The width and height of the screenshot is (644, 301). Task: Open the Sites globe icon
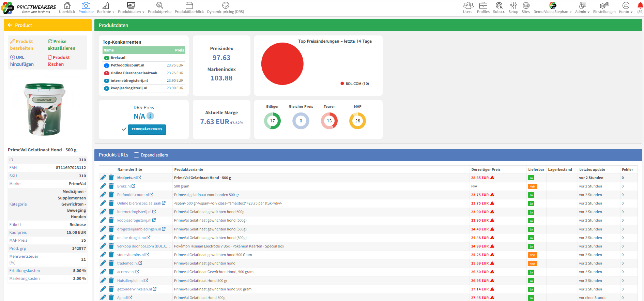click(526, 5)
